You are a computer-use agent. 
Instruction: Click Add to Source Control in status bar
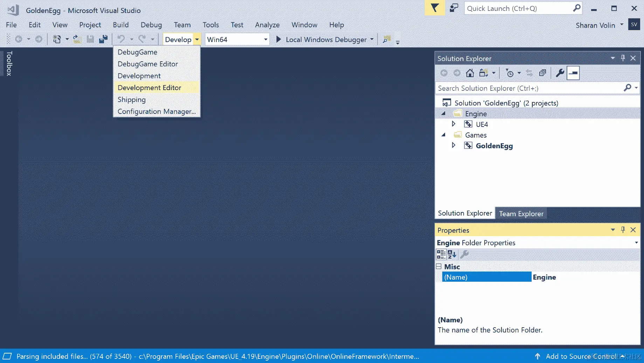point(581,356)
